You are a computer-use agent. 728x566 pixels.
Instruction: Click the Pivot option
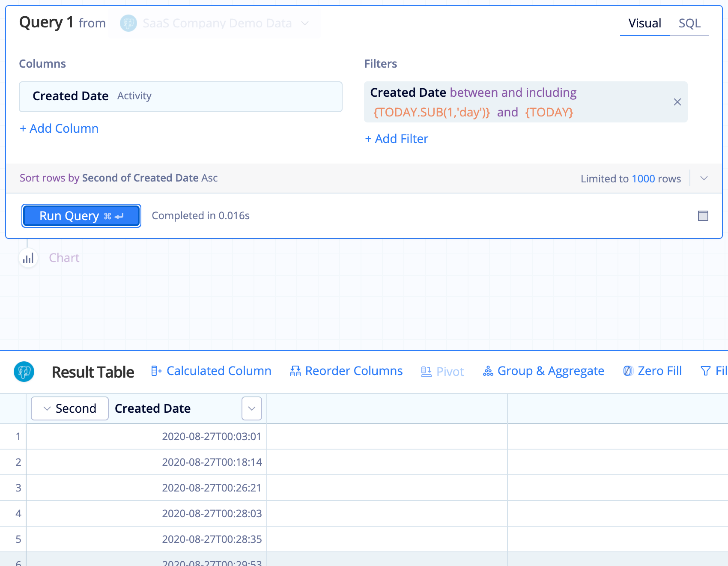point(442,372)
